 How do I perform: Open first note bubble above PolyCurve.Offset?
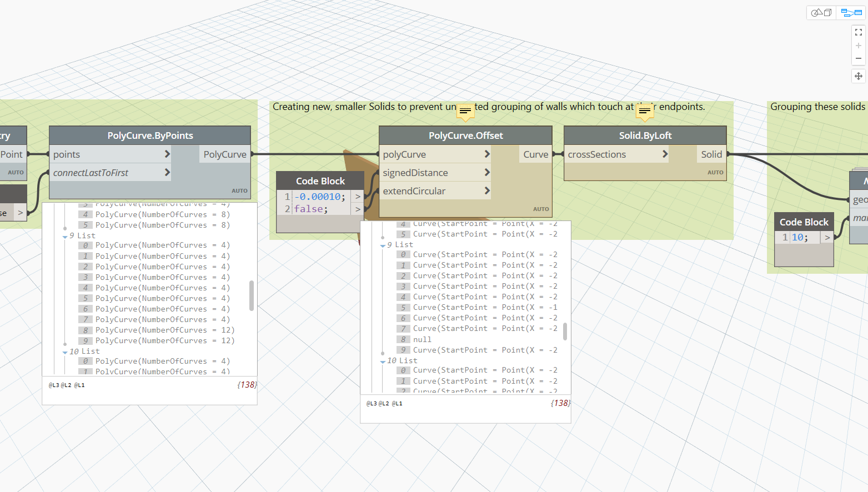[x=465, y=112]
